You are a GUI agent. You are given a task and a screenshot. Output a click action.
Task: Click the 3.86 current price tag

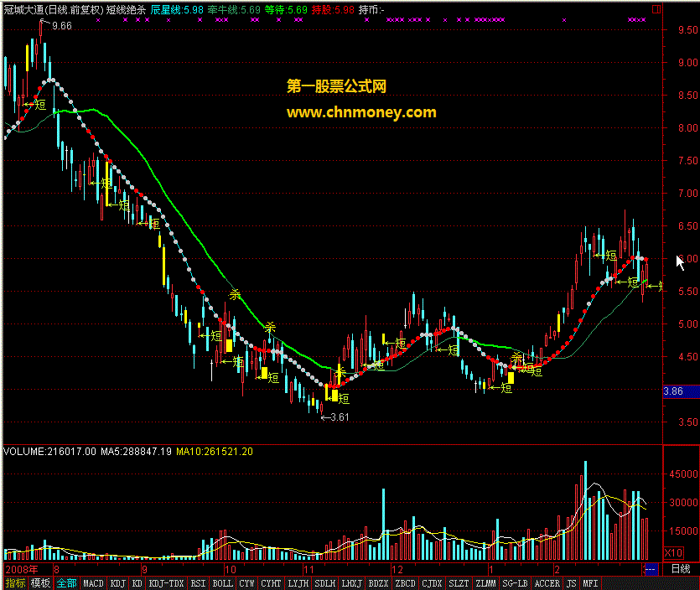[681, 391]
